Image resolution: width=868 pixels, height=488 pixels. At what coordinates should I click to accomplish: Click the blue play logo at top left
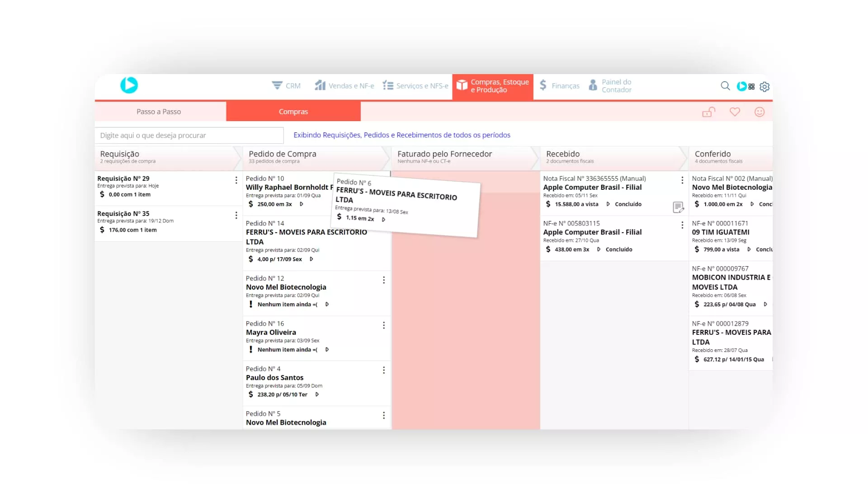[129, 85]
